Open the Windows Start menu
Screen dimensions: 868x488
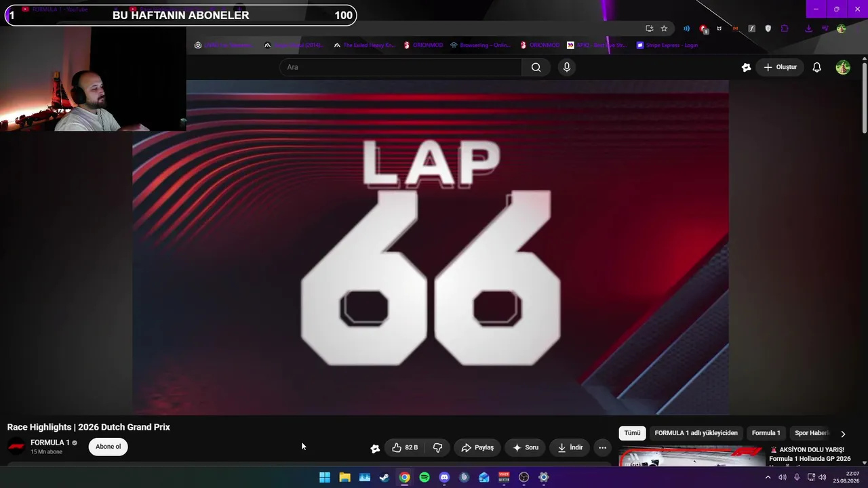(325, 477)
